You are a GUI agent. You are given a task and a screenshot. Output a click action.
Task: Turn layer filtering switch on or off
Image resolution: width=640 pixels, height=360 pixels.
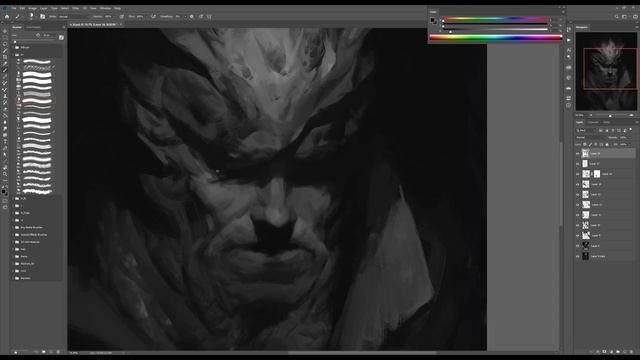(x=631, y=130)
